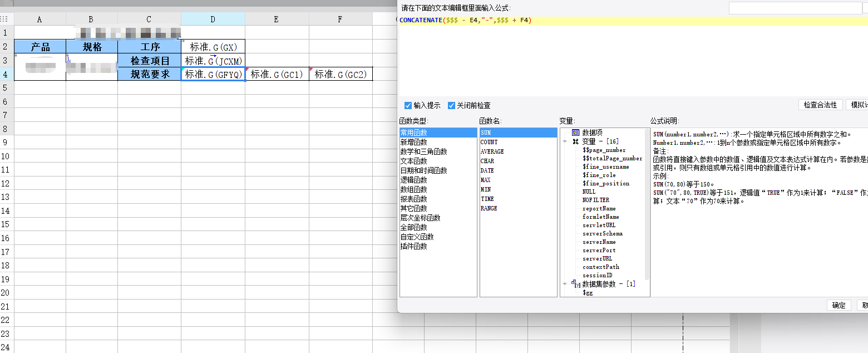Select cell E4 containing 标准.G(GC1)

point(277,74)
